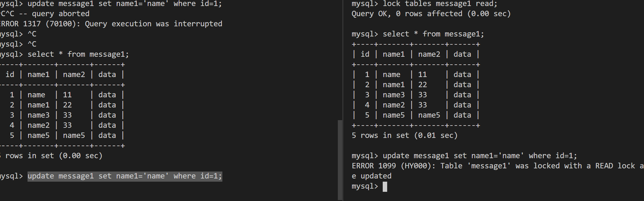Click 'select * from message1;' in left pane
This screenshot has height=201, width=644.
pos(78,55)
